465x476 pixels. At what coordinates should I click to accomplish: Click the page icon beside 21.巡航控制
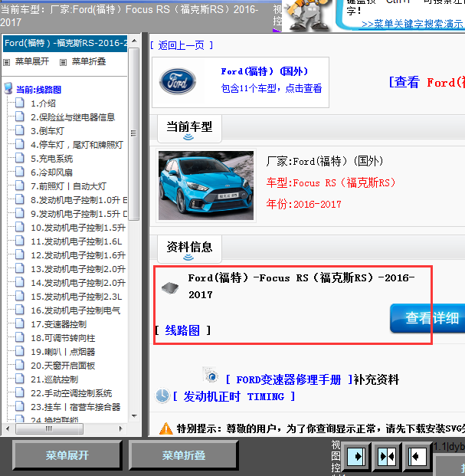point(20,379)
